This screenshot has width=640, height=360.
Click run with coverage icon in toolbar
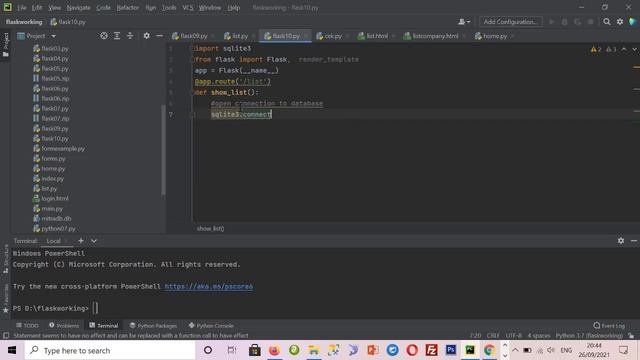[578, 22]
